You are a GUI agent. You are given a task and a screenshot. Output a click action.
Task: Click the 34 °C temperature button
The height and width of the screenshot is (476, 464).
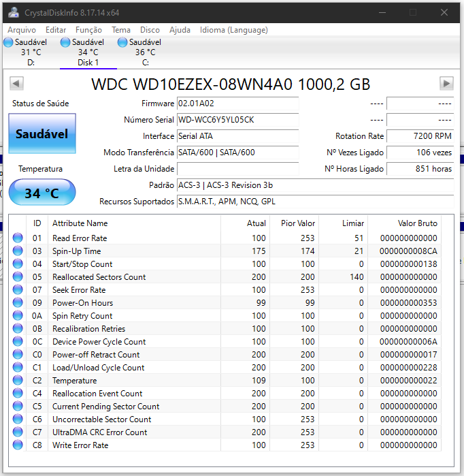coord(42,193)
